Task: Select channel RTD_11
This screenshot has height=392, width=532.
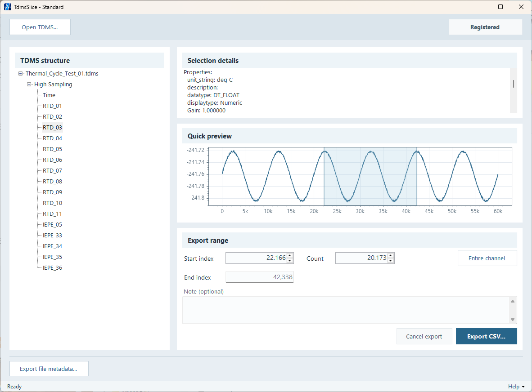Action: [x=52, y=214]
